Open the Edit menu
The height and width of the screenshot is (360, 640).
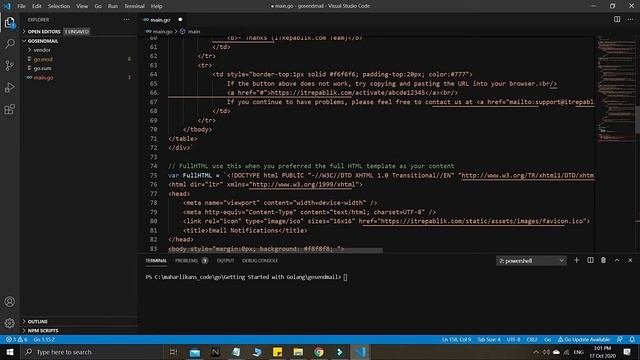tap(37, 6)
